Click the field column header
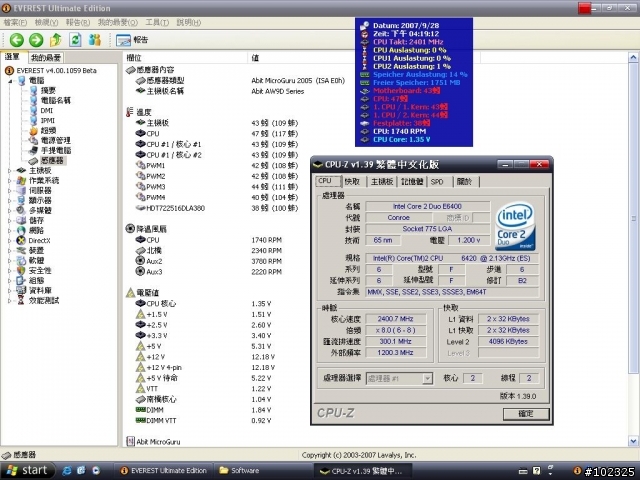This screenshot has height=480, width=640. (x=185, y=58)
